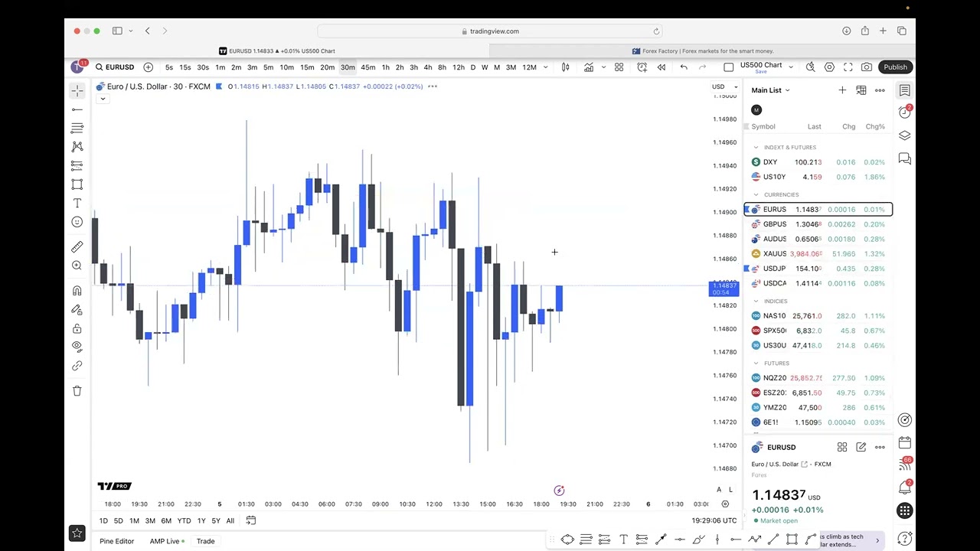Viewport: 980px width, 551px height.
Task: Click the Publish button
Action: point(895,67)
